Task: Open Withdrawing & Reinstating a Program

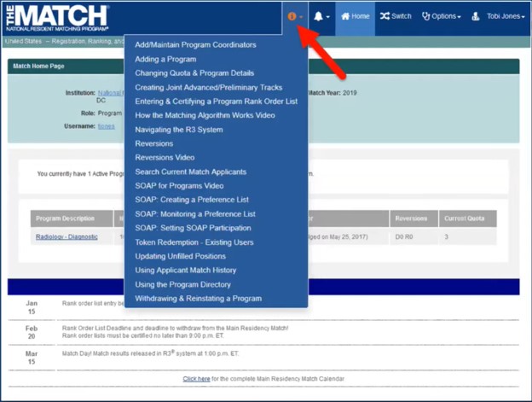Action: (x=198, y=299)
